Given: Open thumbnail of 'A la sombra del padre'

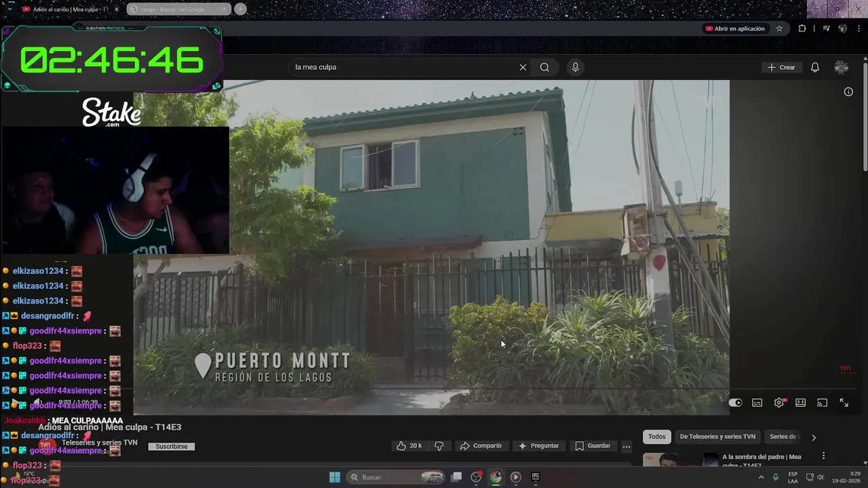Looking at the screenshot, I should [680, 460].
